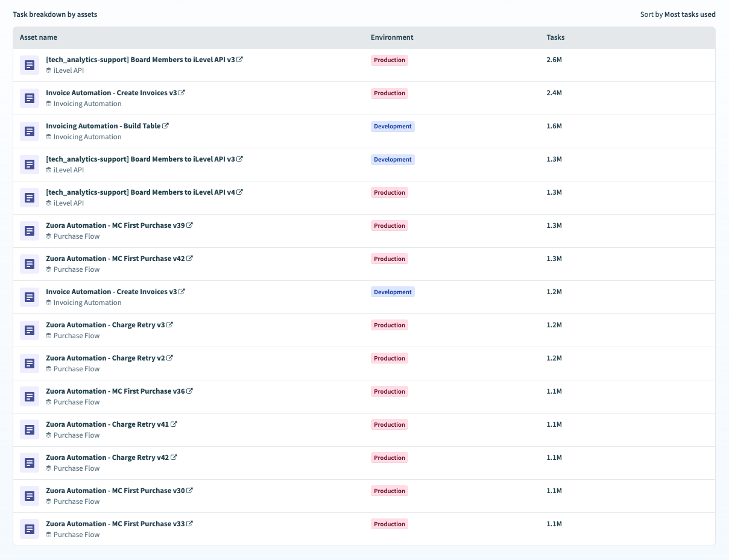Click the external link icon beside Charge Retry v42
729x560 pixels.
tap(174, 458)
